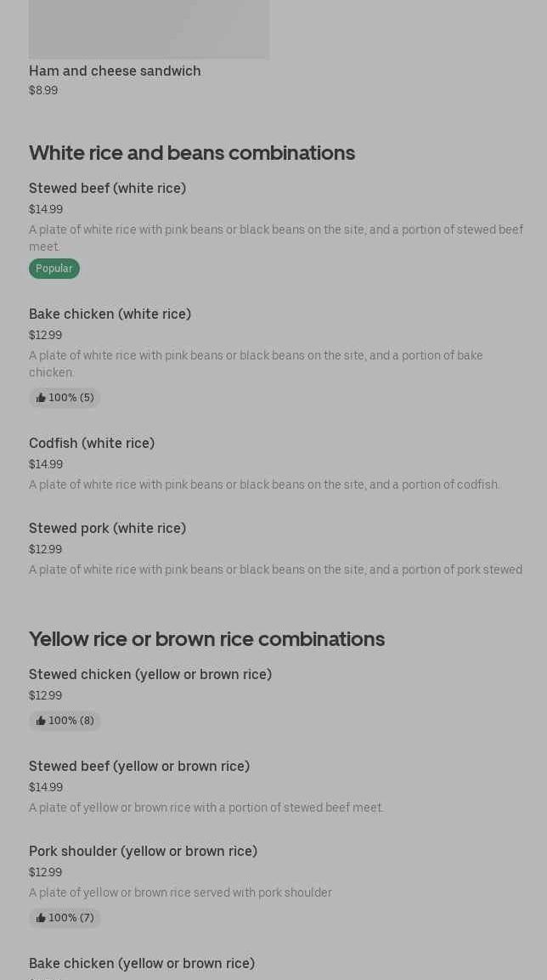Click Yellow rice or brown rice combinations heading

point(206,639)
